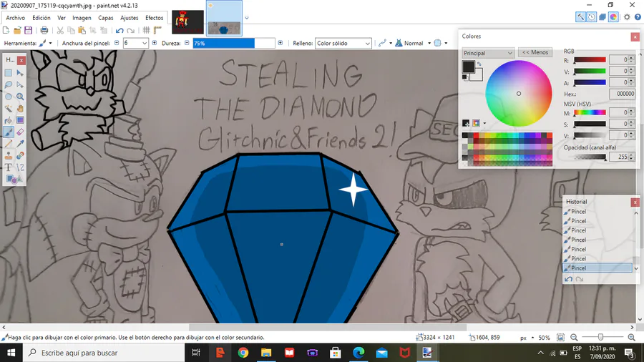The height and width of the screenshot is (362, 644).
Task: Open the Principal color selector dropdown
Action: 488,53
